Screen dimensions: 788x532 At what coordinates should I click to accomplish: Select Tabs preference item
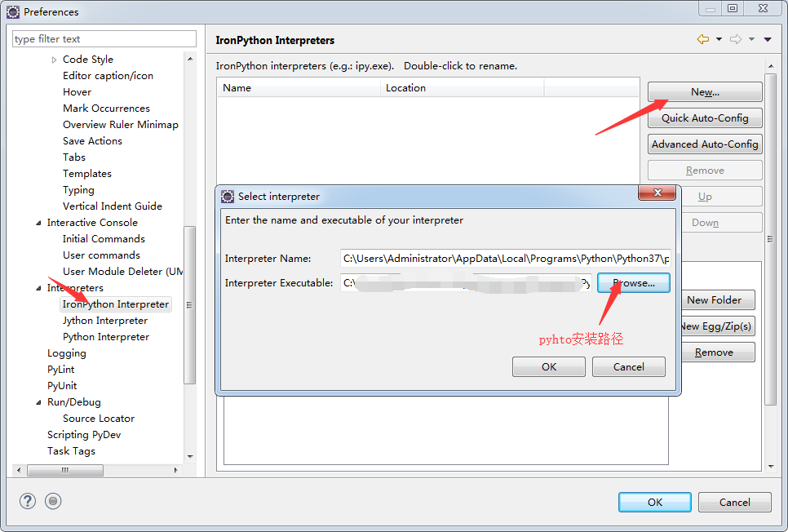point(74,157)
